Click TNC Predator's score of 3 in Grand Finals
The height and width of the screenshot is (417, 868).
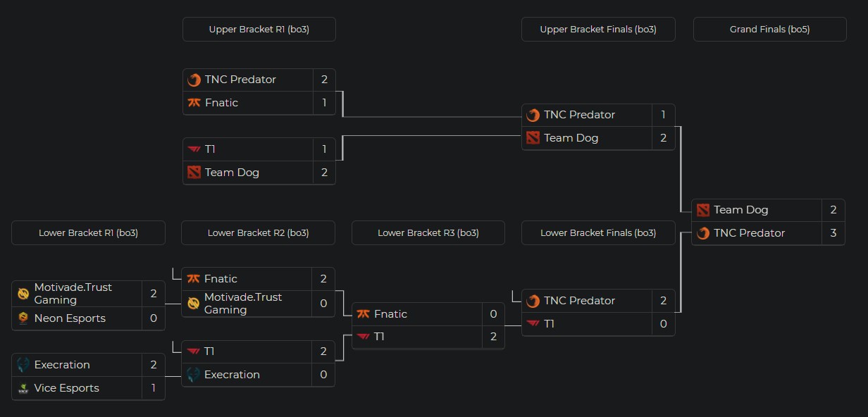point(833,233)
